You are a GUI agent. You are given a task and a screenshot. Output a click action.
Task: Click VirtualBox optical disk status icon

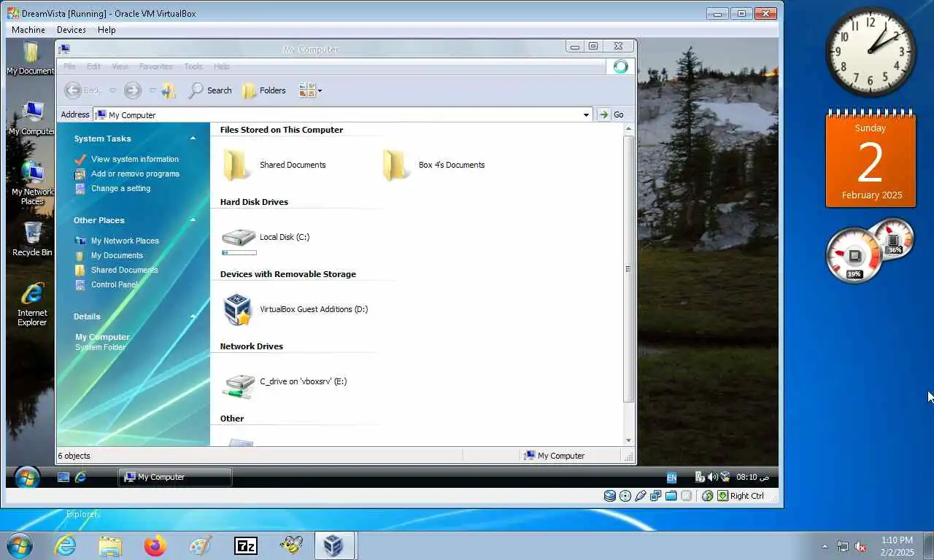click(625, 496)
